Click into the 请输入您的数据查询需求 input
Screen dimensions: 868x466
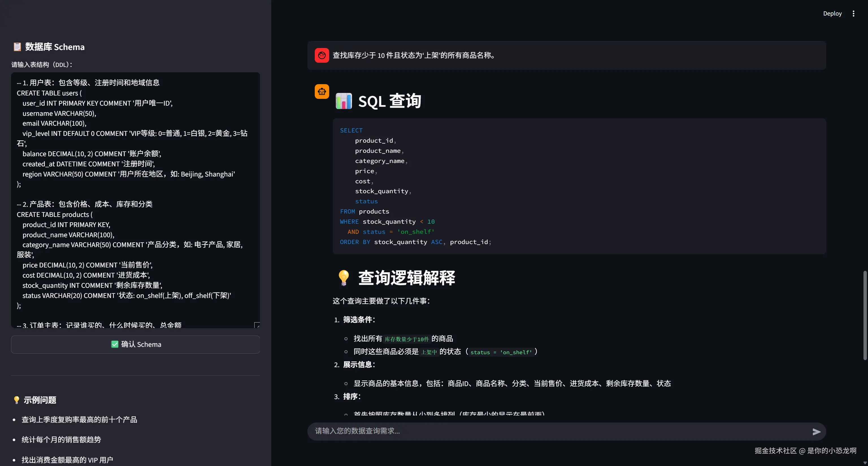coord(556,431)
